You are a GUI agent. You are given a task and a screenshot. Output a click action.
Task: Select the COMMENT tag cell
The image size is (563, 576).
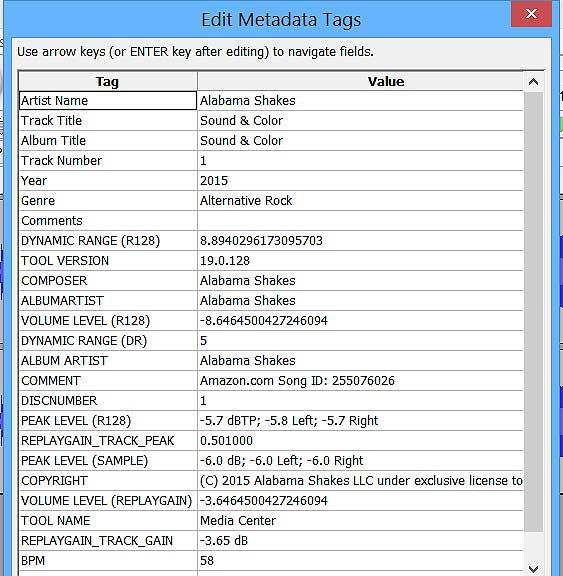(108, 381)
